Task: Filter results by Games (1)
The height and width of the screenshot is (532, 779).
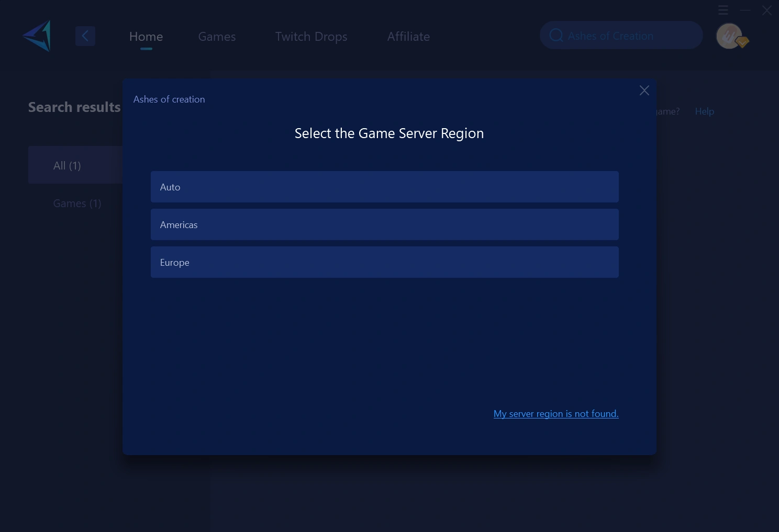Action: pos(77,203)
